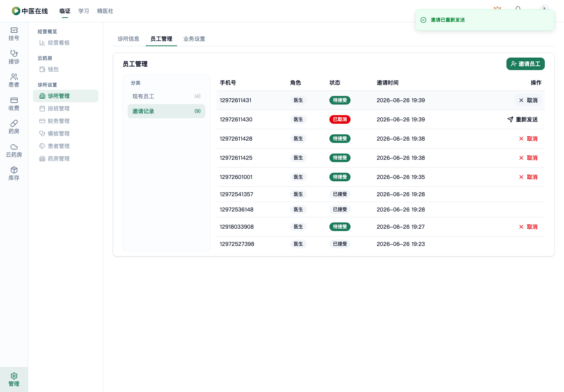Open 收费 billing in left rail
The height and width of the screenshot is (392, 564).
pyautogui.click(x=14, y=104)
